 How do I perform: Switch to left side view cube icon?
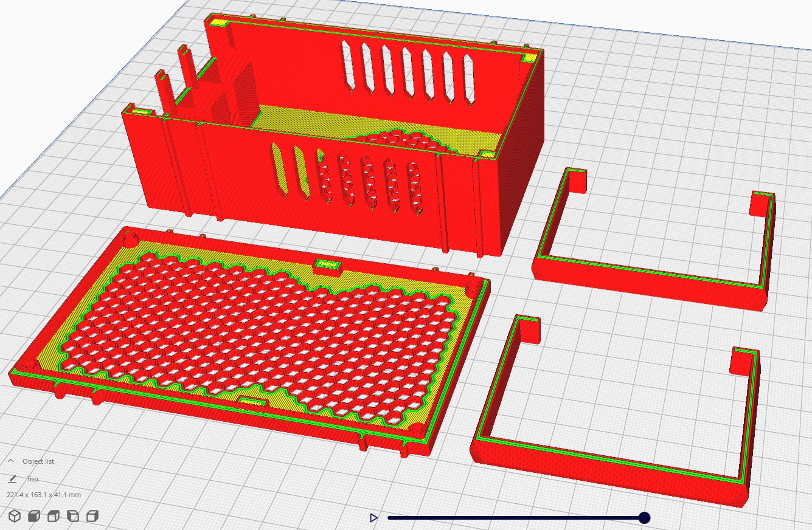point(72,517)
